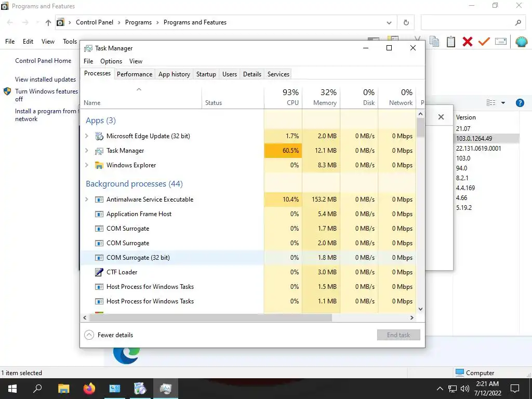Open the view options dropdown arrow
Image resolution: width=532 pixels, height=399 pixels.
503,103
